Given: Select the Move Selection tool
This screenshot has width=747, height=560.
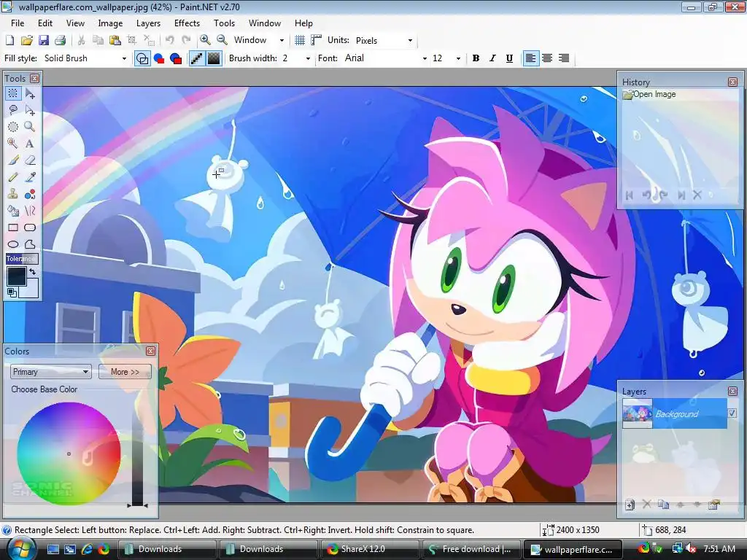Looking at the screenshot, I should point(30,110).
